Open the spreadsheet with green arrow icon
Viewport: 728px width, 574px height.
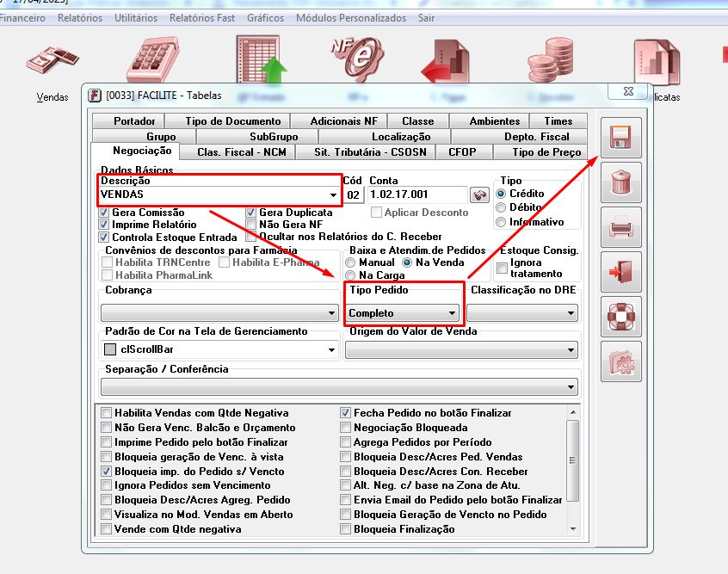coord(262,59)
